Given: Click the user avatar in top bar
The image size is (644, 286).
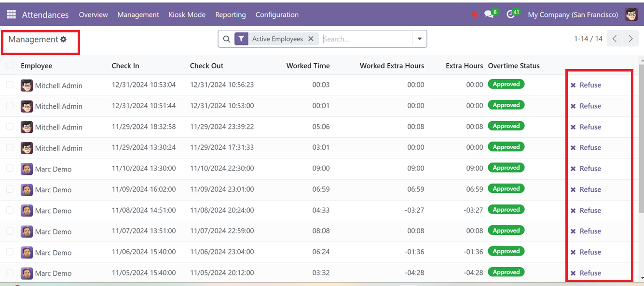Looking at the screenshot, I should tap(631, 14).
